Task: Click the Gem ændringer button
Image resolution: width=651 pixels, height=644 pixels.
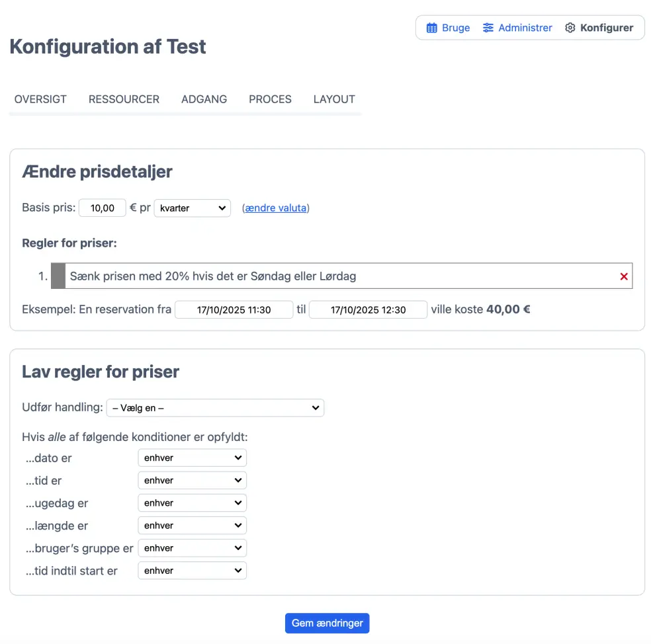Action: pos(327,623)
